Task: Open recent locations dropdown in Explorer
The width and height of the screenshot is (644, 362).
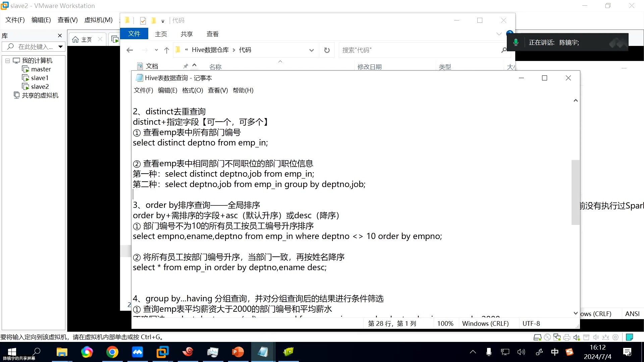Action: pyautogui.click(x=156, y=50)
